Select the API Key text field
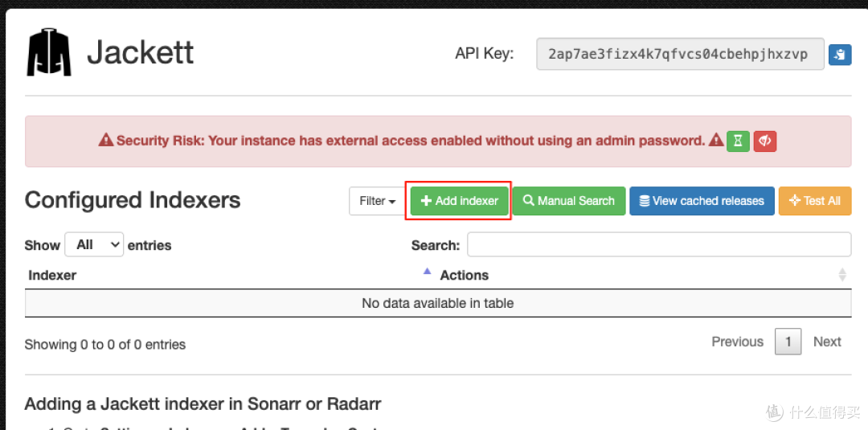This screenshot has width=868, height=430. point(681,54)
